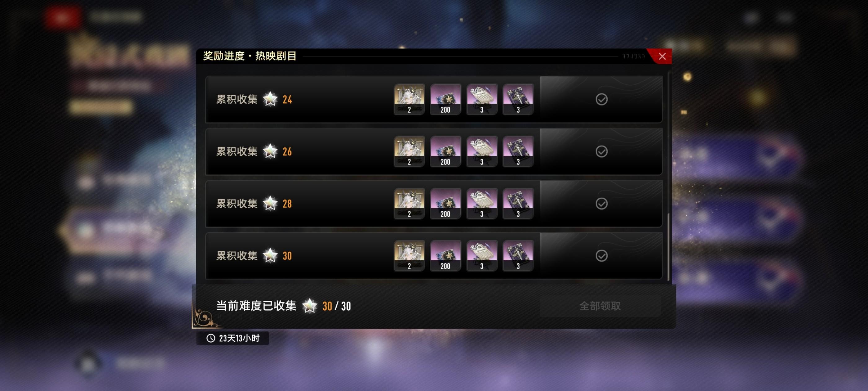The height and width of the screenshot is (391, 868).
Task: Select the 累积收集 30 reward row
Action: 434,256
